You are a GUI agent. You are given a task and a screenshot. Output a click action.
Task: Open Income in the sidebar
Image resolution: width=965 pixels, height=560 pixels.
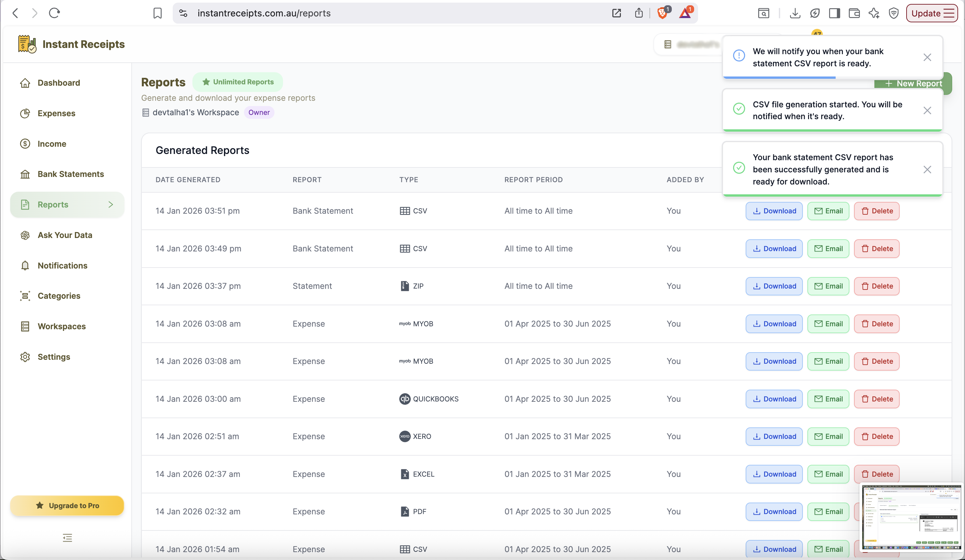point(67,144)
